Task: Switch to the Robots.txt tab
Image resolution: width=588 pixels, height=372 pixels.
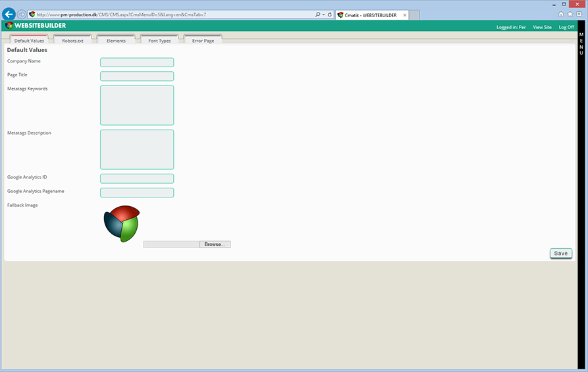Action: (72, 41)
